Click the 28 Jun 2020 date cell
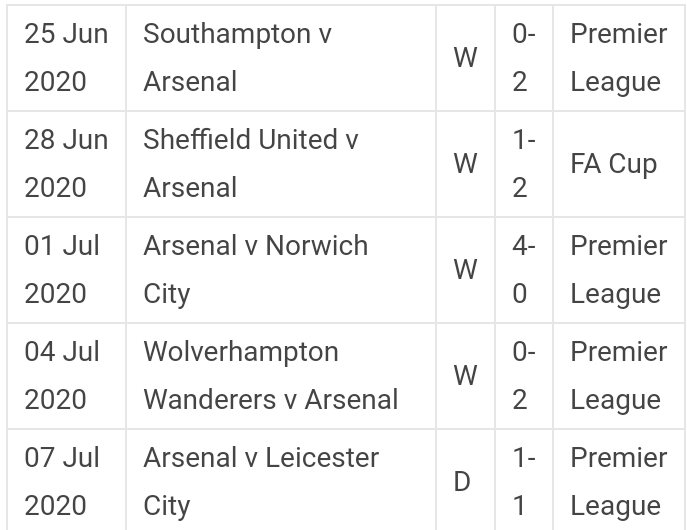This screenshot has height=530, width=687. click(x=66, y=164)
